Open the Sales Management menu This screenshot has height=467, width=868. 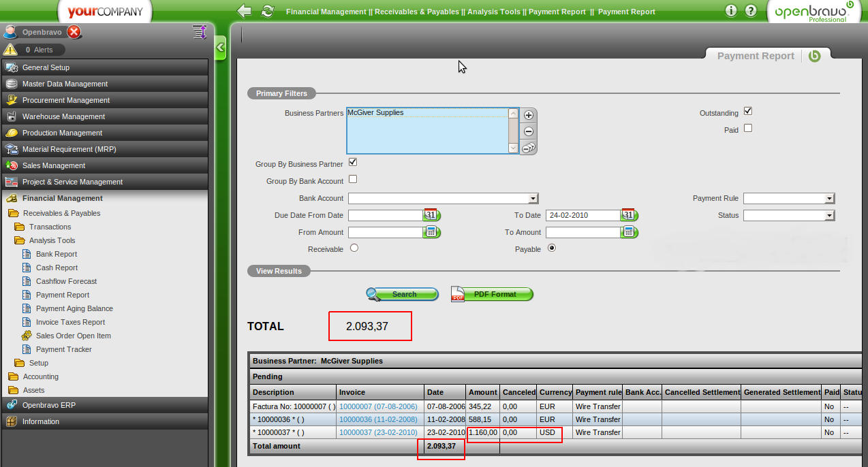(54, 165)
